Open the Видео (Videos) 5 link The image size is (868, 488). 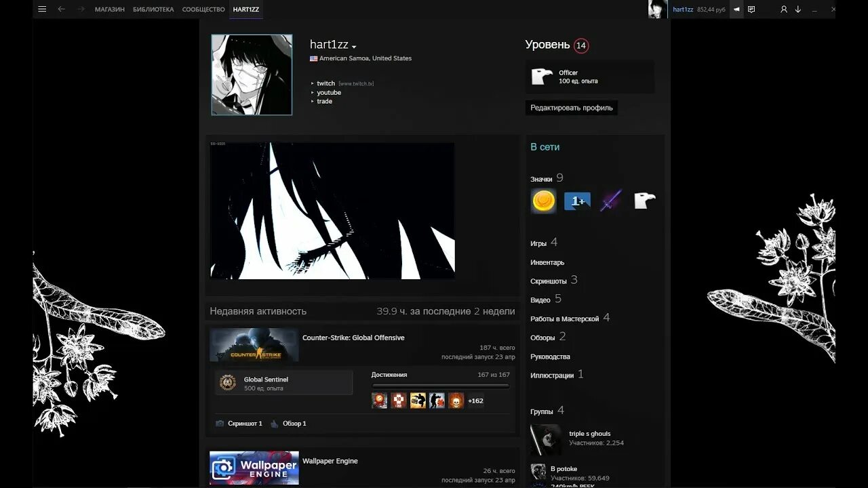click(x=546, y=300)
